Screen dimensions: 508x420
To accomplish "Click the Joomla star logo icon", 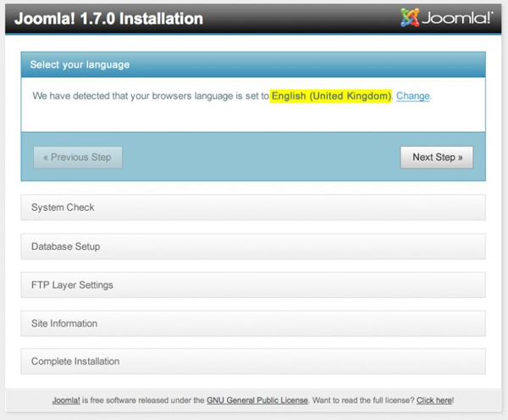I will pyautogui.click(x=410, y=17).
